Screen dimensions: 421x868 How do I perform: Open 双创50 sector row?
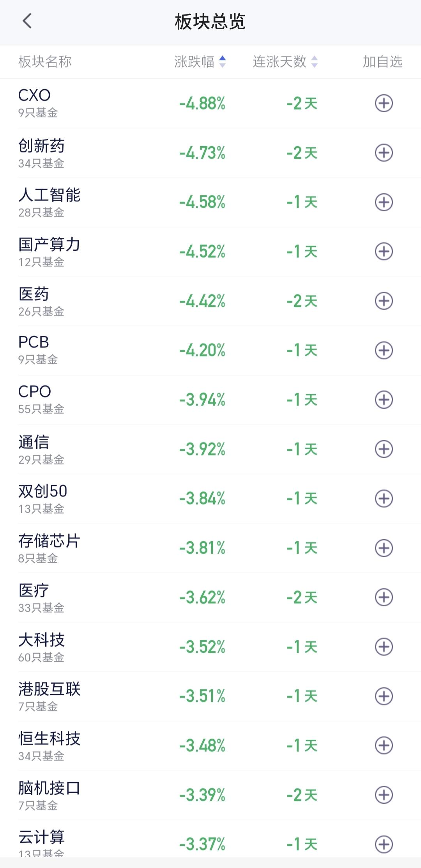click(210, 498)
